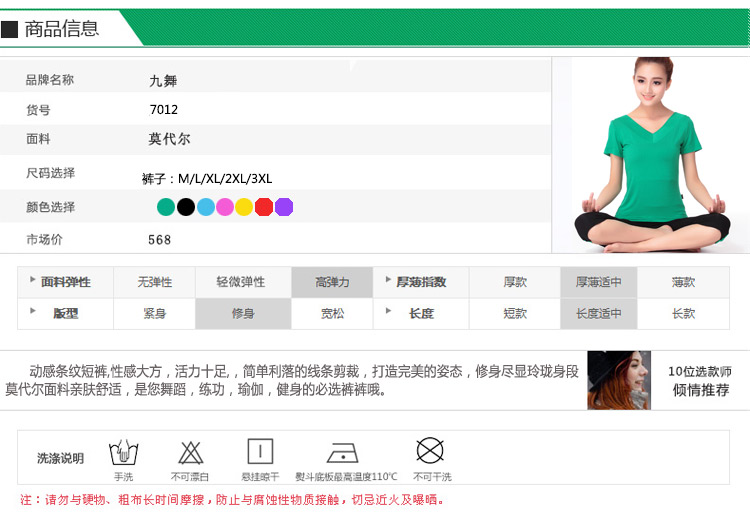Click the do not bleach (不可漂白) icon
The image size is (750, 521).
click(190, 452)
